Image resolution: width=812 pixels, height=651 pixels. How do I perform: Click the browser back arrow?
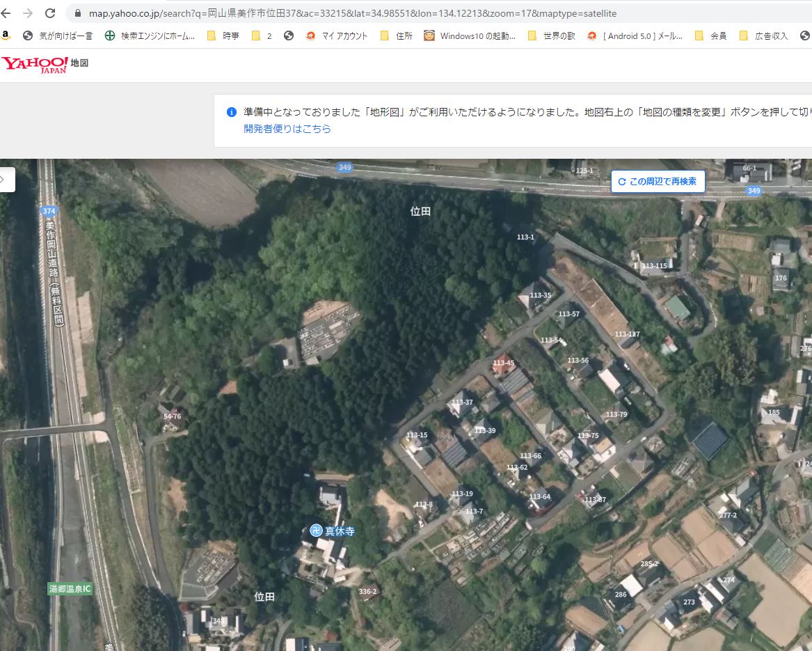click(7, 13)
